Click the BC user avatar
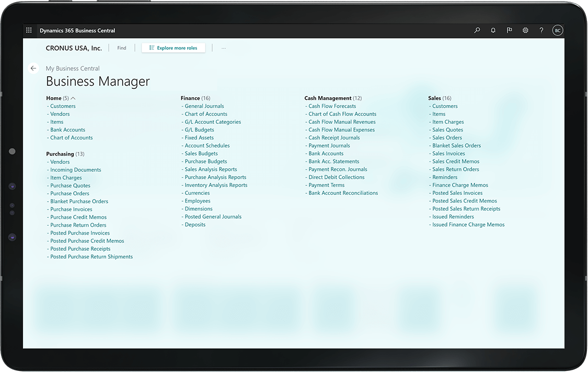The image size is (588, 372). tap(558, 31)
